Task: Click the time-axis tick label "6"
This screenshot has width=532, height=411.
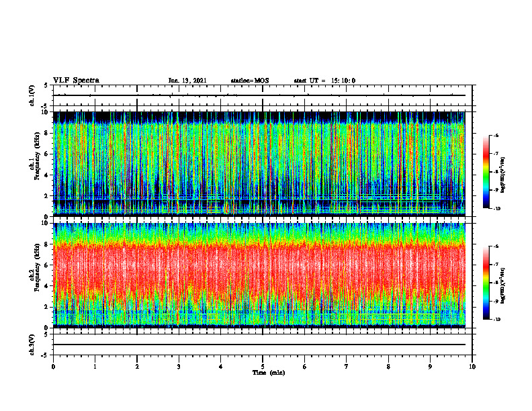Action: (x=305, y=367)
